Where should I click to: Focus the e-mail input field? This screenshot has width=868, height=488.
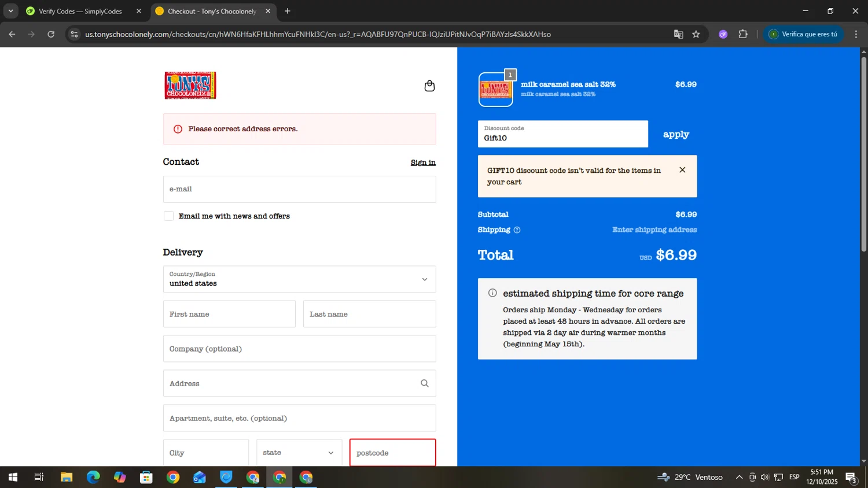click(299, 189)
